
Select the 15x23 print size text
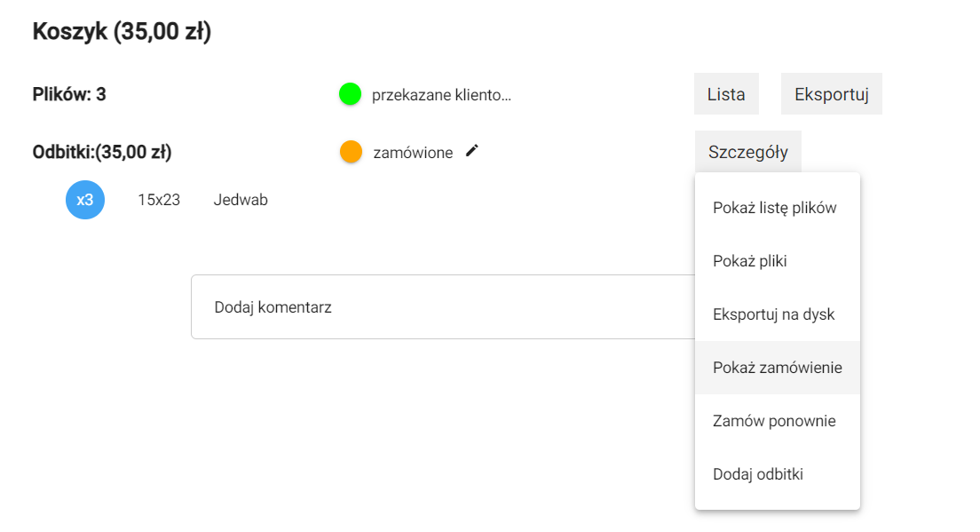coord(159,200)
